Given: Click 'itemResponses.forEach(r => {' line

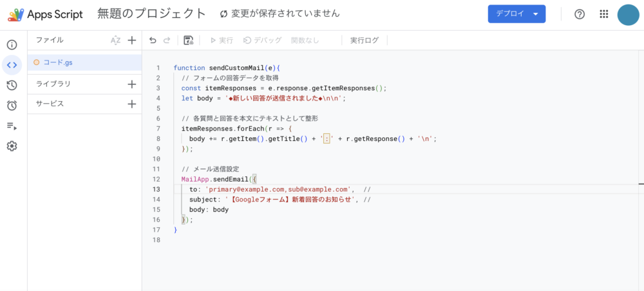Looking at the screenshot, I should tap(236, 129).
